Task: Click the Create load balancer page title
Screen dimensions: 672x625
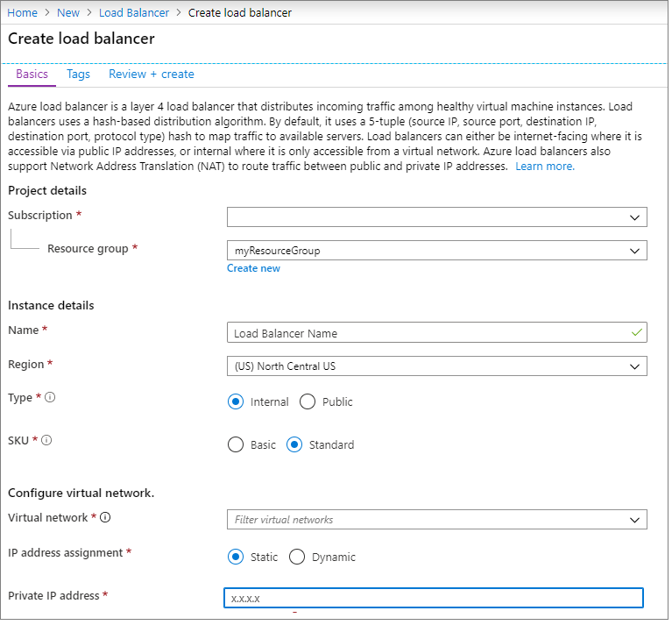Action: click(81, 39)
